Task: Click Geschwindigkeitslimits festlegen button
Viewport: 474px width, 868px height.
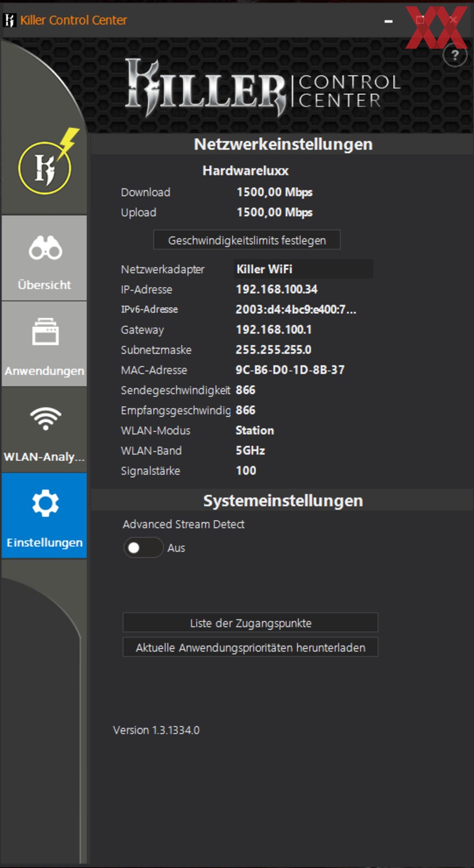Action: pyautogui.click(x=247, y=240)
